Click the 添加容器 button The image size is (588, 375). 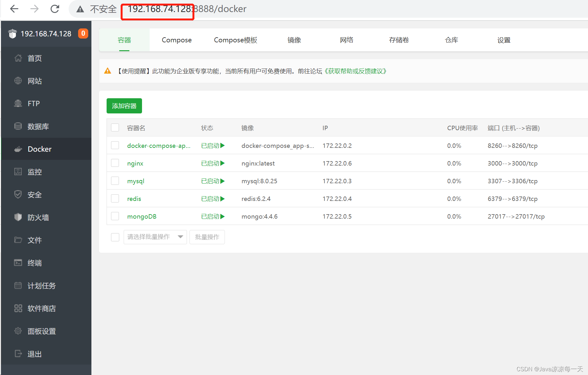pyautogui.click(x=124, y=106)
